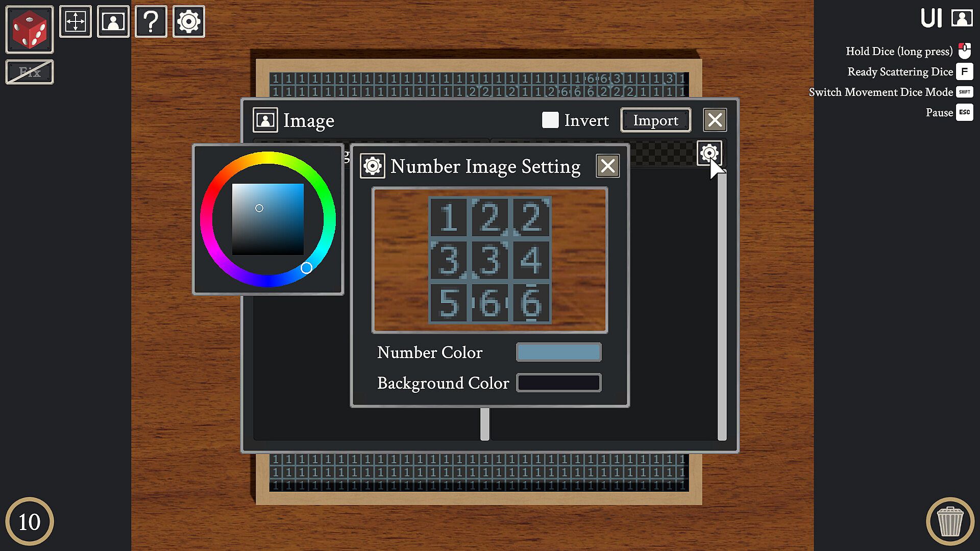Open the image panel from top toolbar

click(x=113, y=21)
